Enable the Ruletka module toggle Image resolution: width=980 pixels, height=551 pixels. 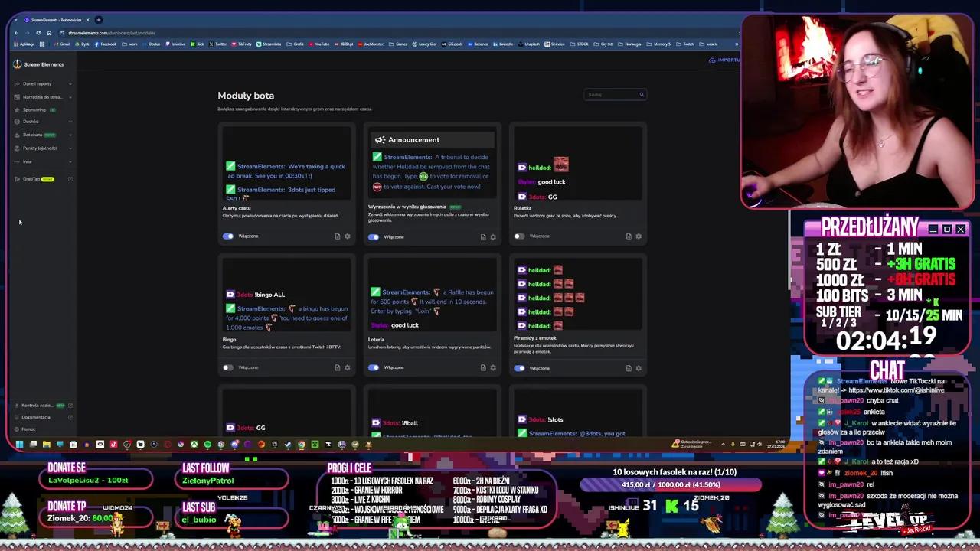point(519,236)
